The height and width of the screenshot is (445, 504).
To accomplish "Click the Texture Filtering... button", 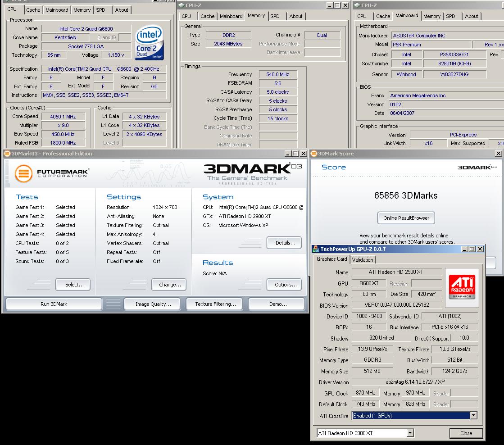I will coord(214,304).
